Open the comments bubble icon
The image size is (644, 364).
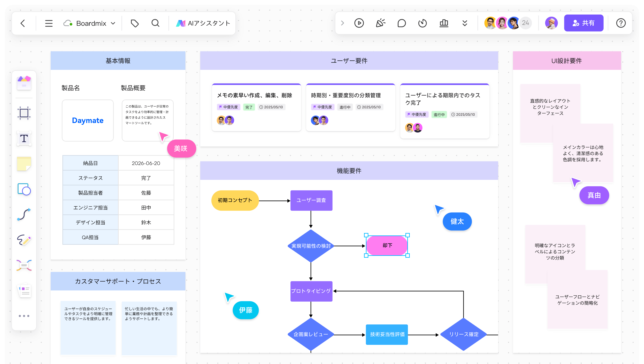pos(402,23)
